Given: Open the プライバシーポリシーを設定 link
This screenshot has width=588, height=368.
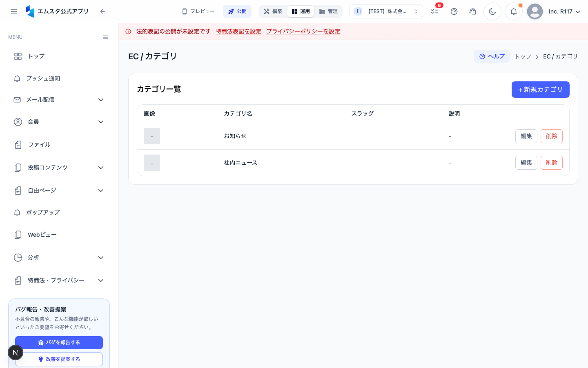Looking at the screenshot, I should click(303, 31).
